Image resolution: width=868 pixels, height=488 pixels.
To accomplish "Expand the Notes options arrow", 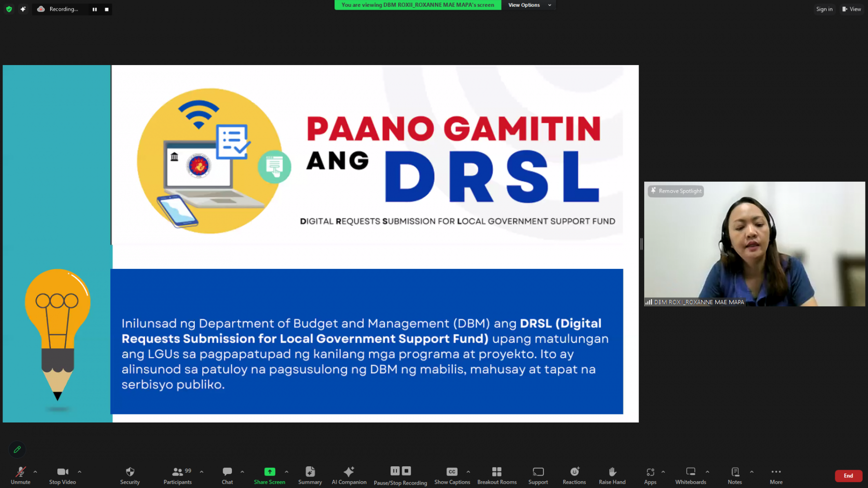I will pyautogui.click(x=752, y=472).
